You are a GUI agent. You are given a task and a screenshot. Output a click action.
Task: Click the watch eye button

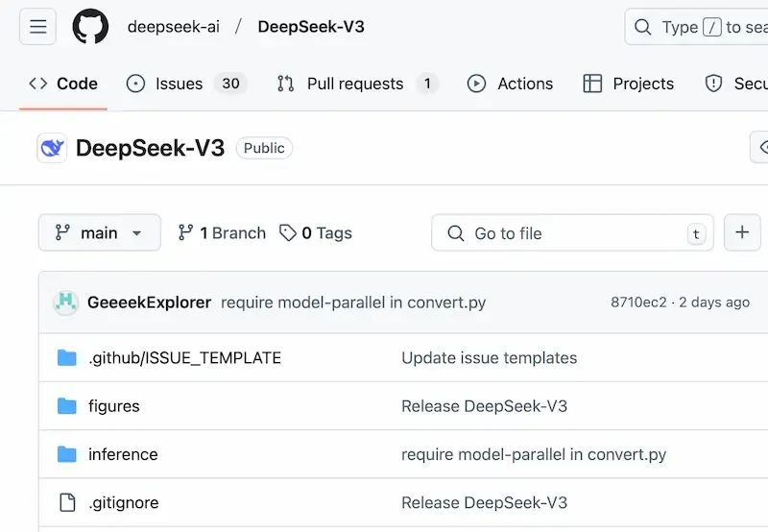tap(759, 147)
